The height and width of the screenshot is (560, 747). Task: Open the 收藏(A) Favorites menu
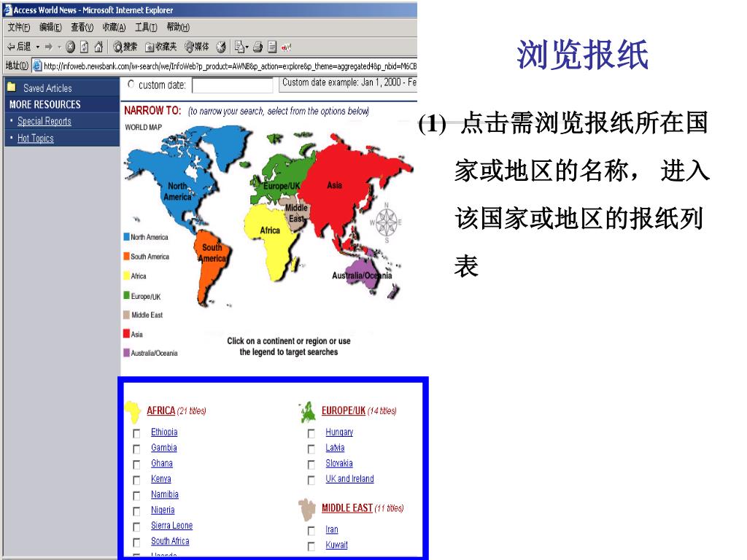[114, 27]
